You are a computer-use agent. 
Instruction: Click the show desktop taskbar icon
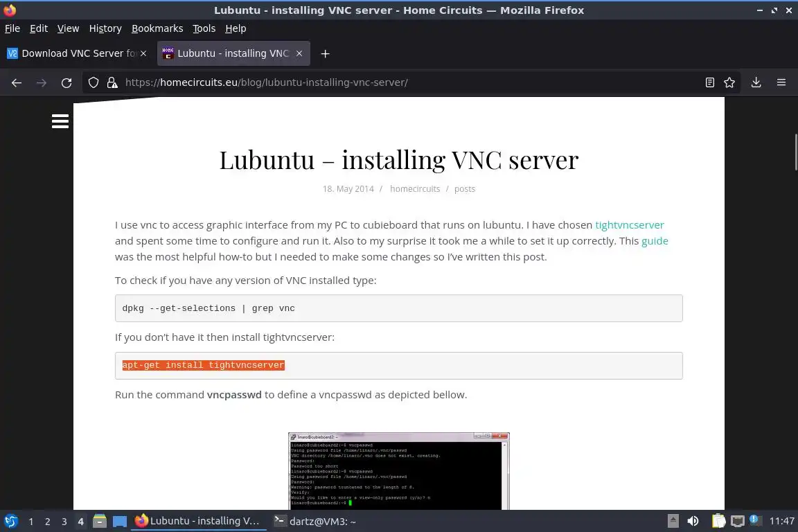tap(120, 522)
